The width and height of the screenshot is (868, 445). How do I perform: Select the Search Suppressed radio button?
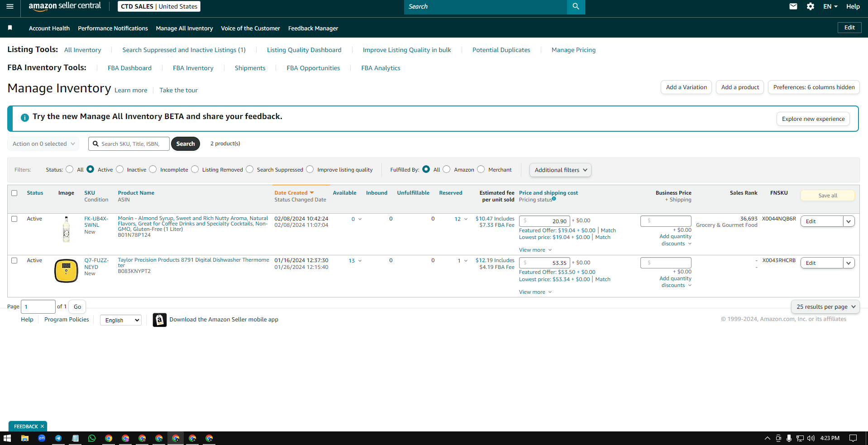[250, 169]
